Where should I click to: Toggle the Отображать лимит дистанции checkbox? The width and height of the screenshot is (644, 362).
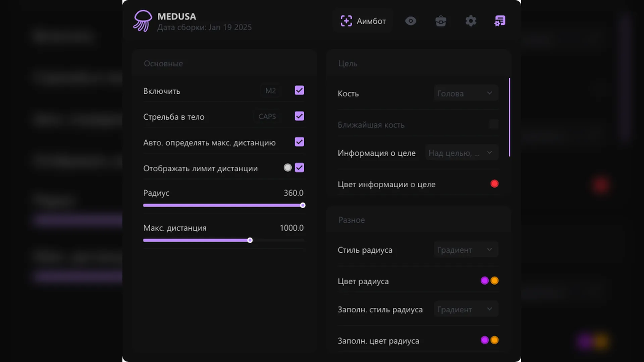(x=299, y=168)
